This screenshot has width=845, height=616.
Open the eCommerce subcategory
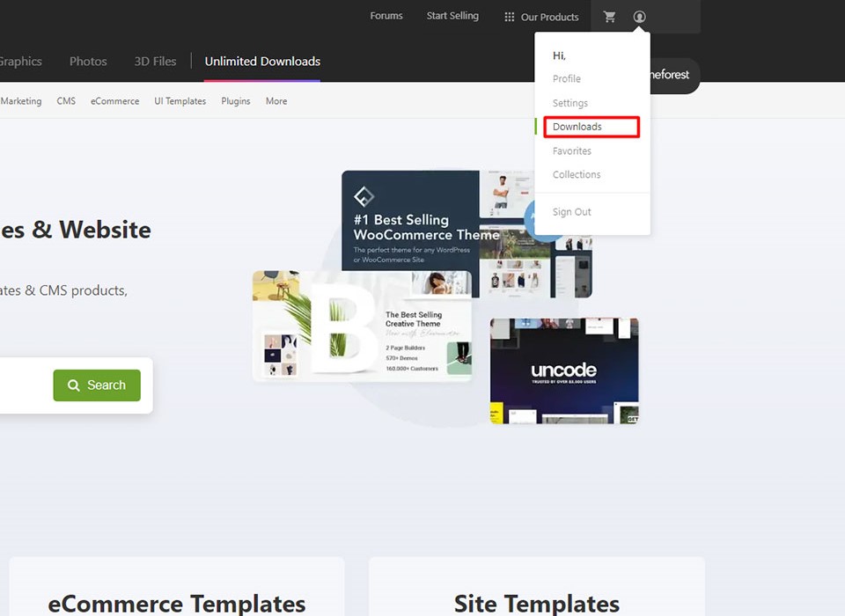click(x=114, y=101)
